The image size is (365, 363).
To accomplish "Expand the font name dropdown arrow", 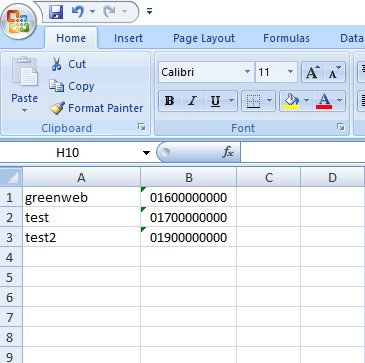I will [247, 72].
